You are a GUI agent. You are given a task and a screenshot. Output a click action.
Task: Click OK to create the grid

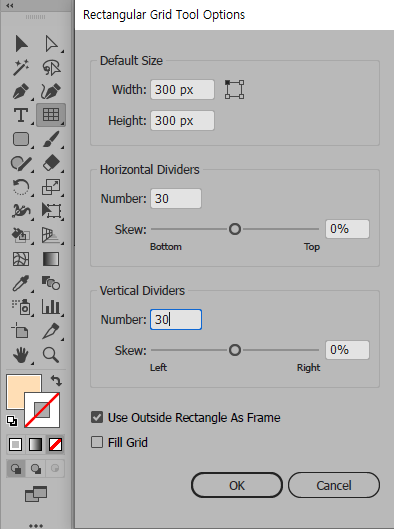[x=237, y=485]
